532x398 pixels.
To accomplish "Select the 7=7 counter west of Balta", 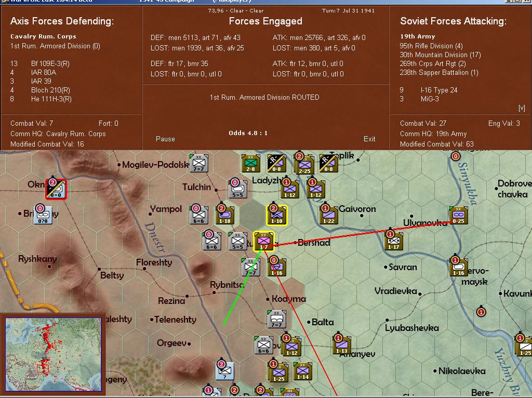I will coord(276,319).
